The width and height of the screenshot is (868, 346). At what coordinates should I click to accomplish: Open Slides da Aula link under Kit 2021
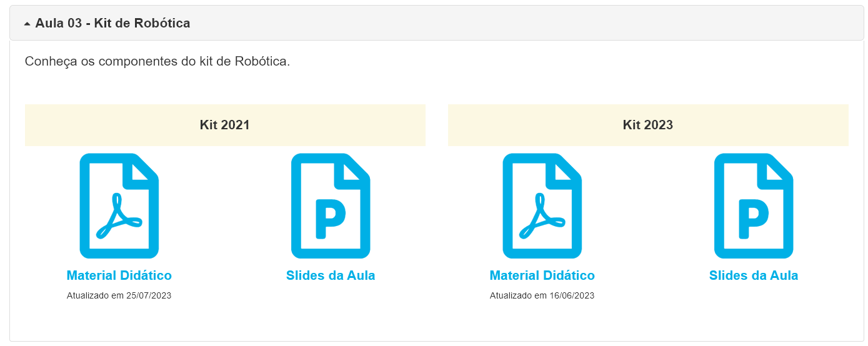(x=331, y=275)
